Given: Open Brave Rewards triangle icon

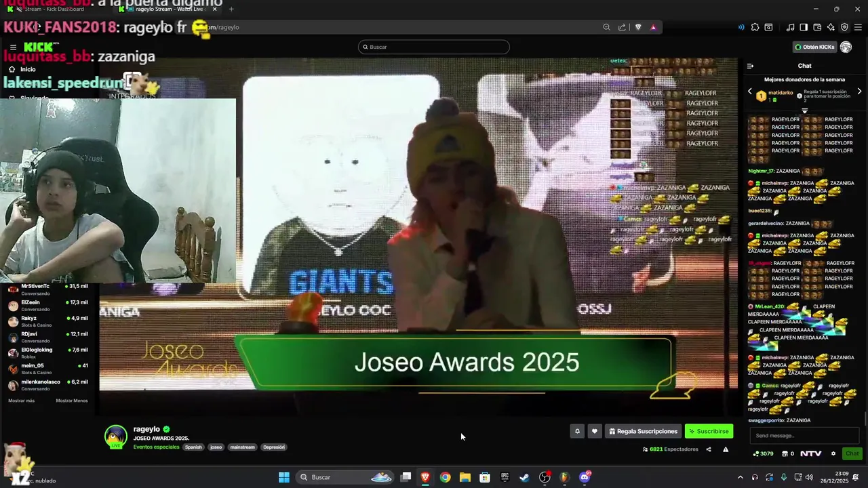Looking at the screenshot, I should 653,27.
